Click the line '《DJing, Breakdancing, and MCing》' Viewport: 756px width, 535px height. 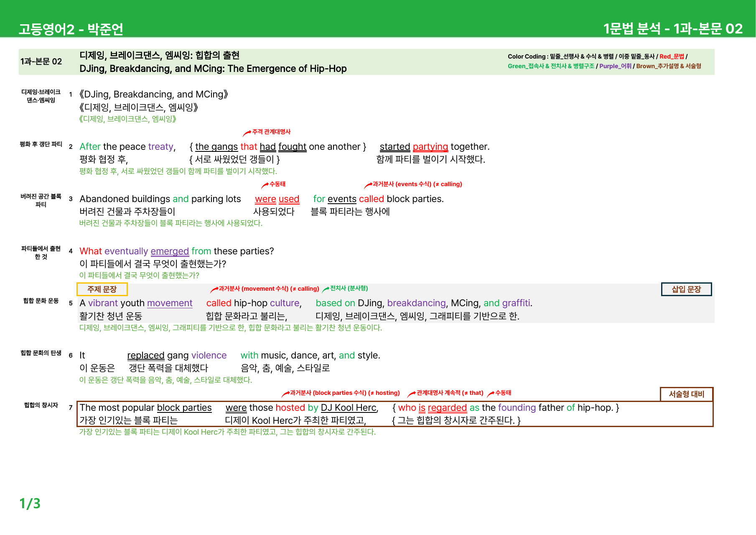pyautogui.click(x=154, y=95)
